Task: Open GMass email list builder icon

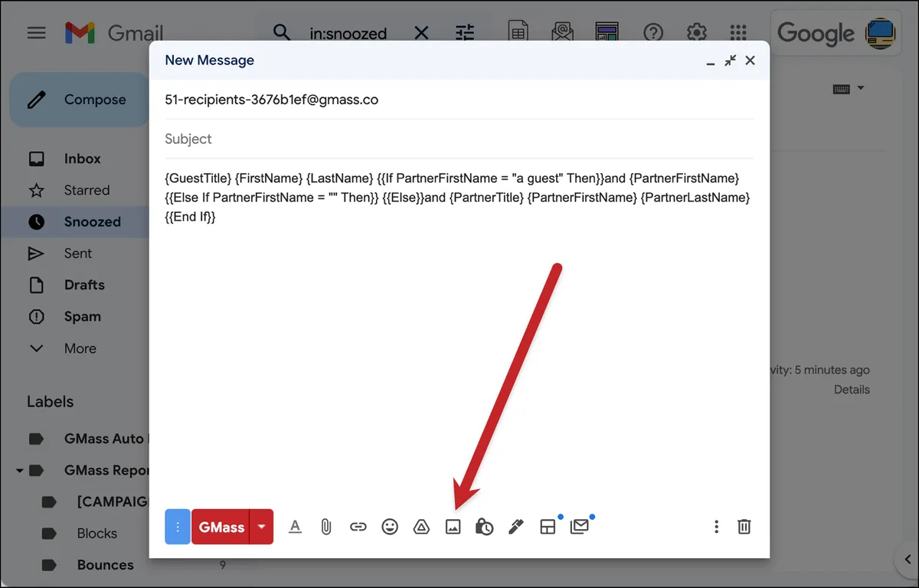Action: [x=563, y=32]
